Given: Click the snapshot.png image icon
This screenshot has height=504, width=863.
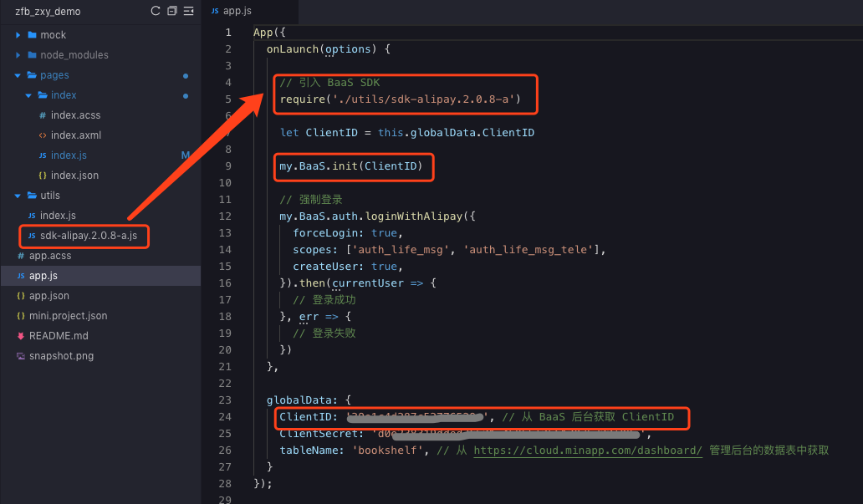Looking at the screenshot, I should pyautogui.click(x=21, y=356).
